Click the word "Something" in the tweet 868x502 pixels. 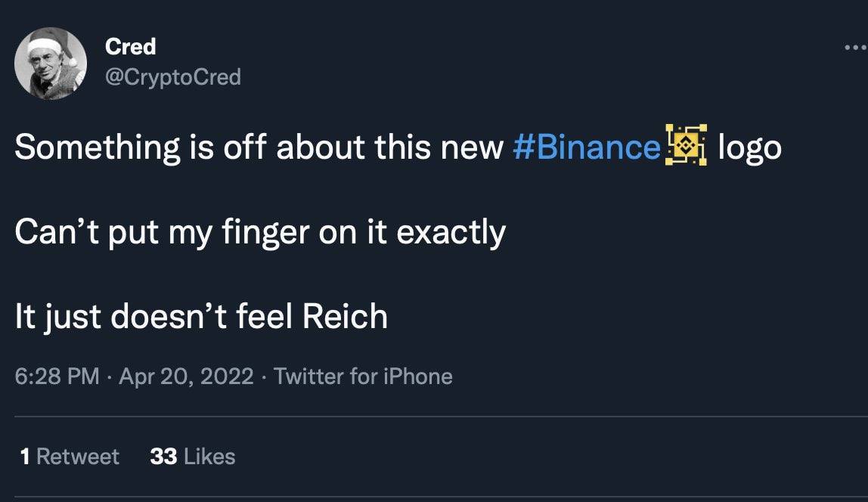click(x=97, y=147)
